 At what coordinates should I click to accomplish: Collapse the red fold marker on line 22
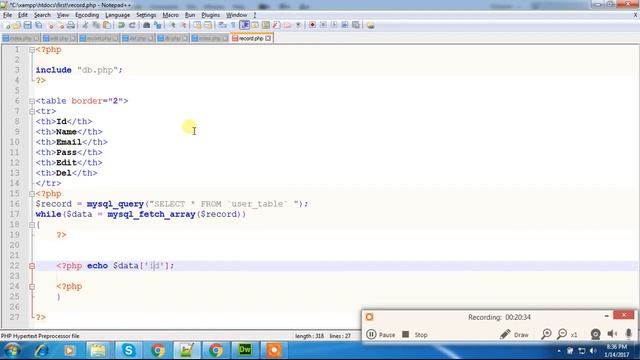(x=32, y=266)
